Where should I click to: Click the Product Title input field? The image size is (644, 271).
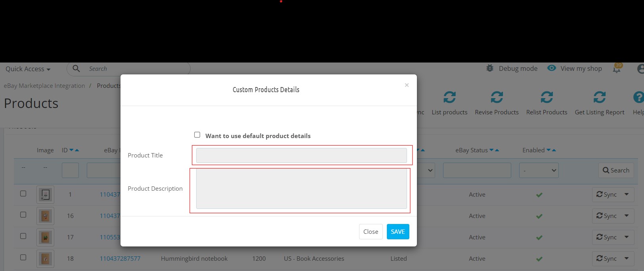click(301, 155)
